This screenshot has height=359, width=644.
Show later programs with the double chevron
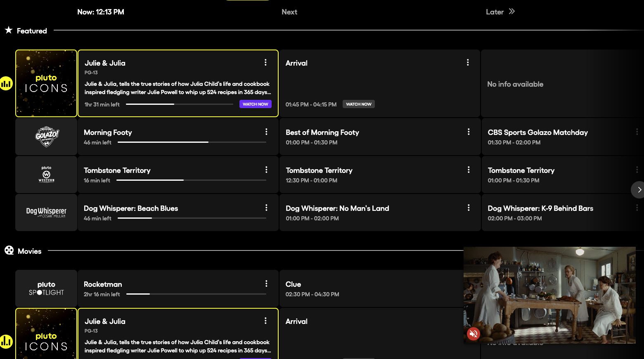click(x=512, y=12)
